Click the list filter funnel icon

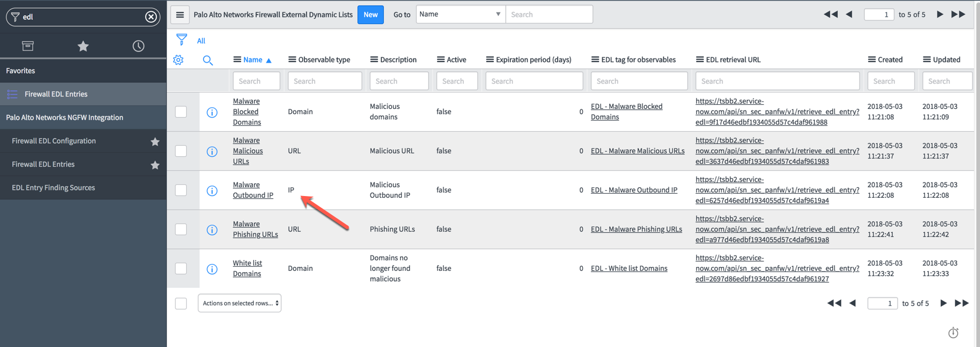(181, 40)
